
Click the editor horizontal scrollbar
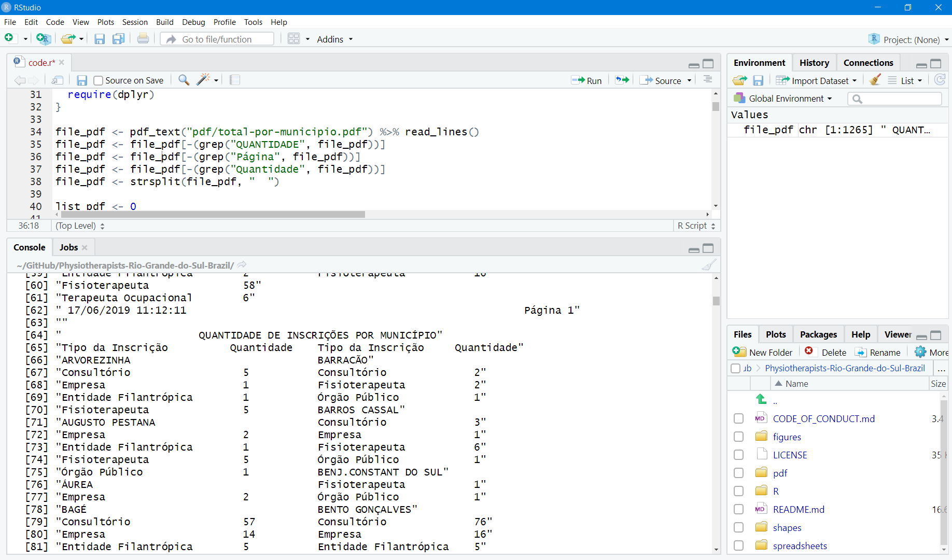pyautogui.click(x=213, y=214)
